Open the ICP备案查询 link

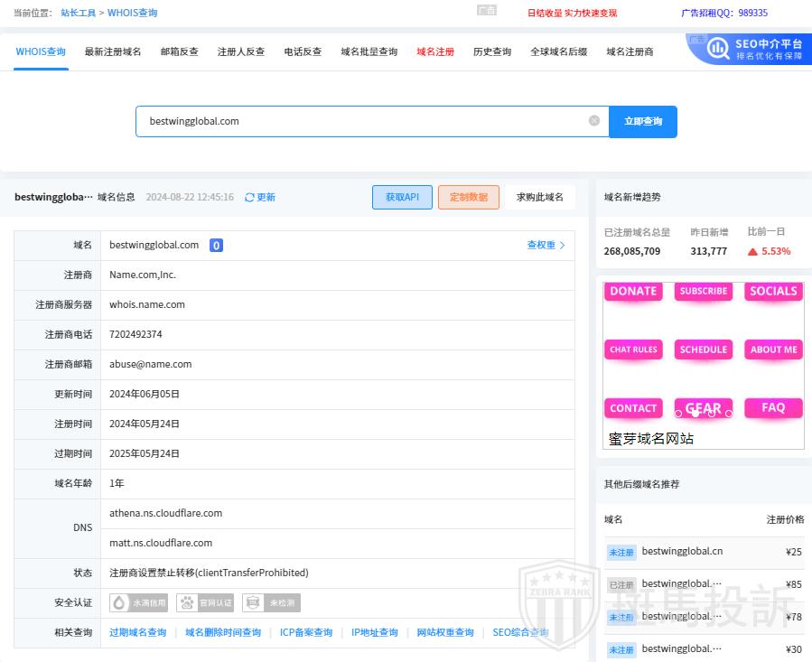tap(305, 633)
